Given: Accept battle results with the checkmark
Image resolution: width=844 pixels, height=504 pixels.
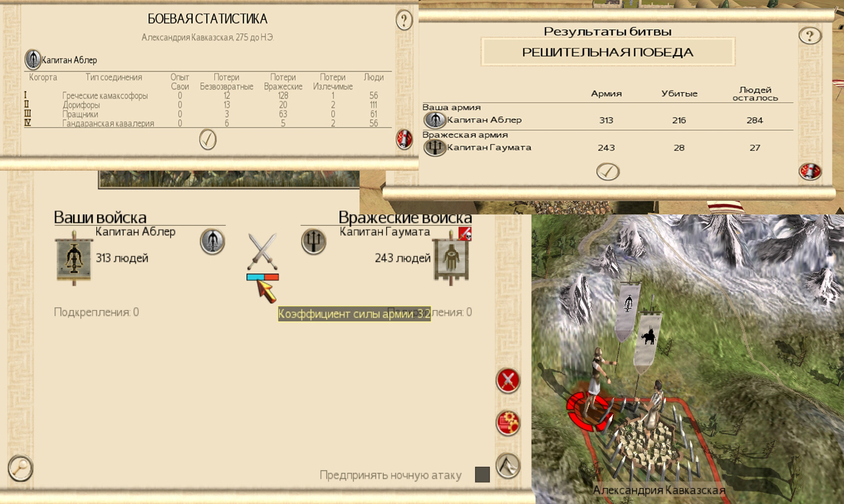Looking at the screenshot, I should (607, 171).
